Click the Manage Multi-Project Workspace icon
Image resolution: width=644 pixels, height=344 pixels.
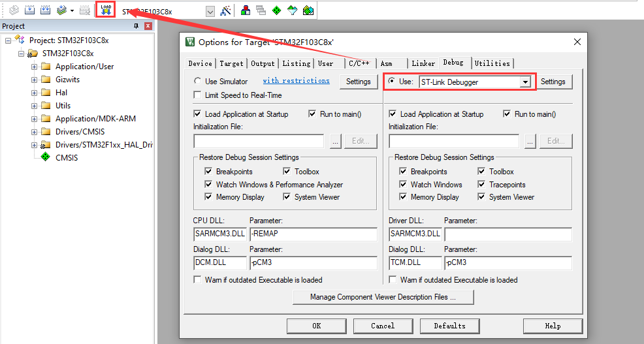[x=261, y=10]
